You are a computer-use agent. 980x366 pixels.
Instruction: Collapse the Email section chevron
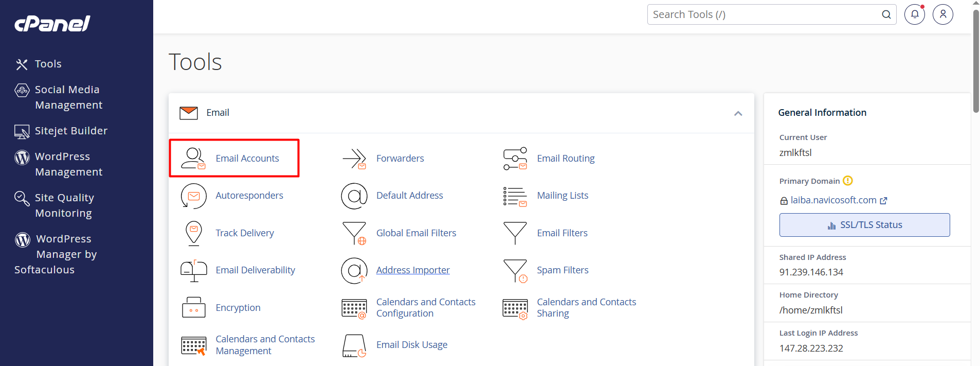click(738, 113)
